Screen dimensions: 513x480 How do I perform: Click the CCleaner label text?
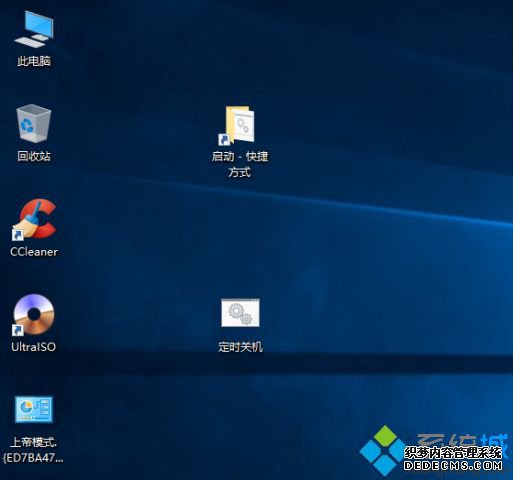click(34, 252)
